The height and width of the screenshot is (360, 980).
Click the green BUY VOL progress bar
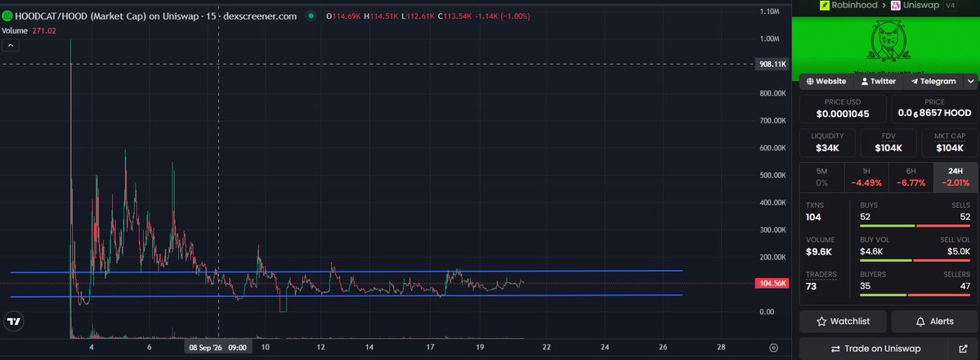[886, 260]
